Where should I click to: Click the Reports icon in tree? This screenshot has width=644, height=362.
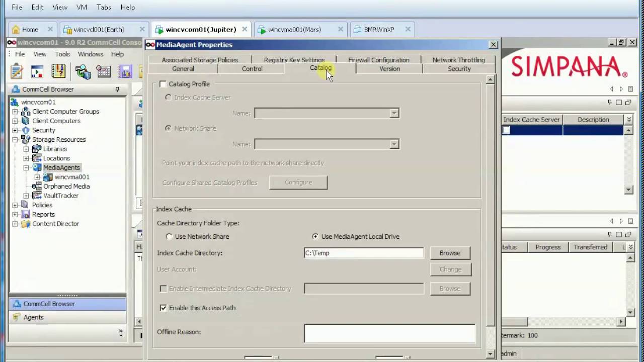coord(25,214)
